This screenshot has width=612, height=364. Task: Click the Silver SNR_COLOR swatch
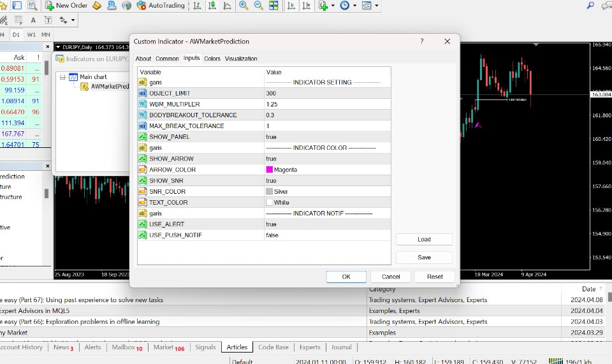pos(269,191)
